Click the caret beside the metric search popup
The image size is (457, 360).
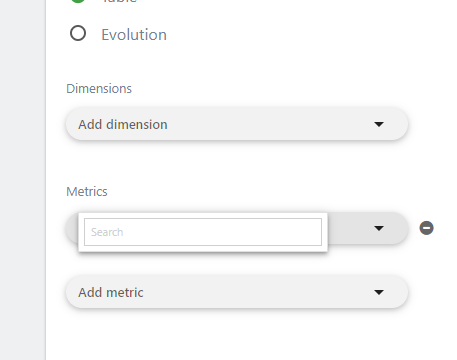[x=379, y=228]
